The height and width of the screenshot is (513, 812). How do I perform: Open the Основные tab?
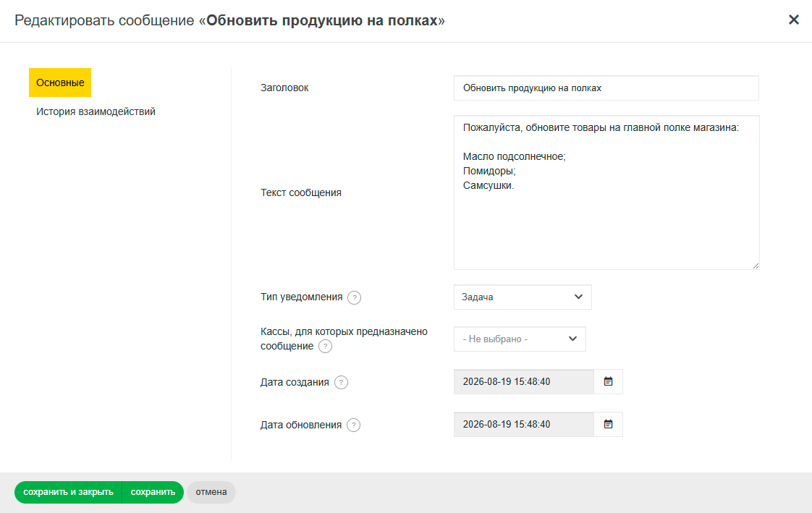click(60, 82)
